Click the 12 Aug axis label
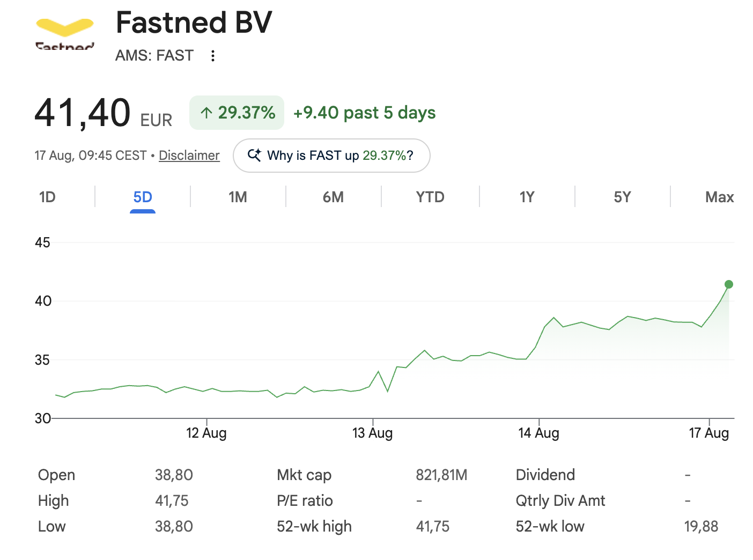The image size is (753, 560). [206, 433]
